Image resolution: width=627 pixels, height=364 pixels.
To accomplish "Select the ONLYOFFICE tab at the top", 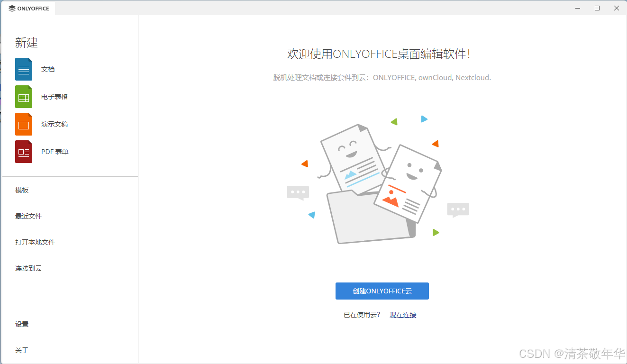I will pyautogui.click(x=28, y=8).
